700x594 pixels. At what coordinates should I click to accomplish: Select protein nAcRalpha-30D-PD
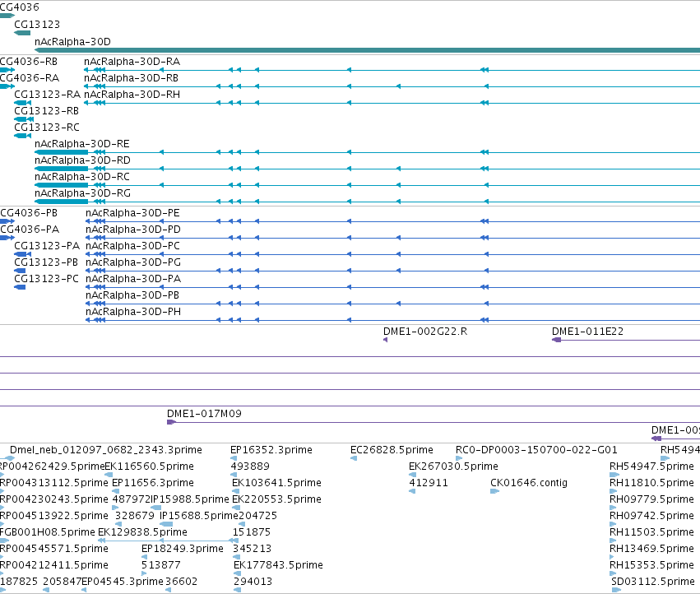(133, 230)
